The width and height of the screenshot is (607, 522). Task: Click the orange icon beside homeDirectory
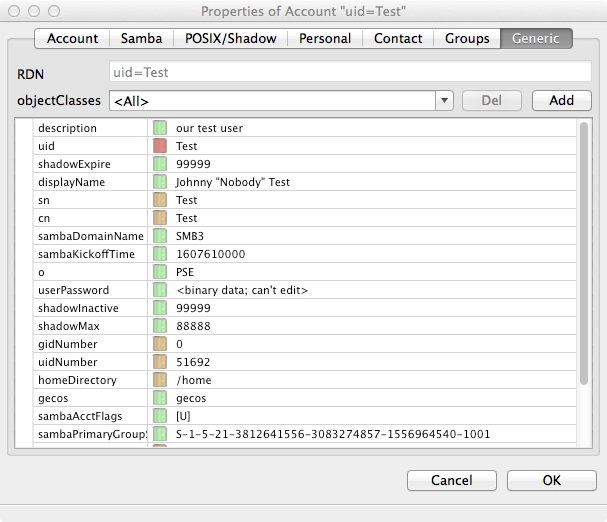point(160,380)
